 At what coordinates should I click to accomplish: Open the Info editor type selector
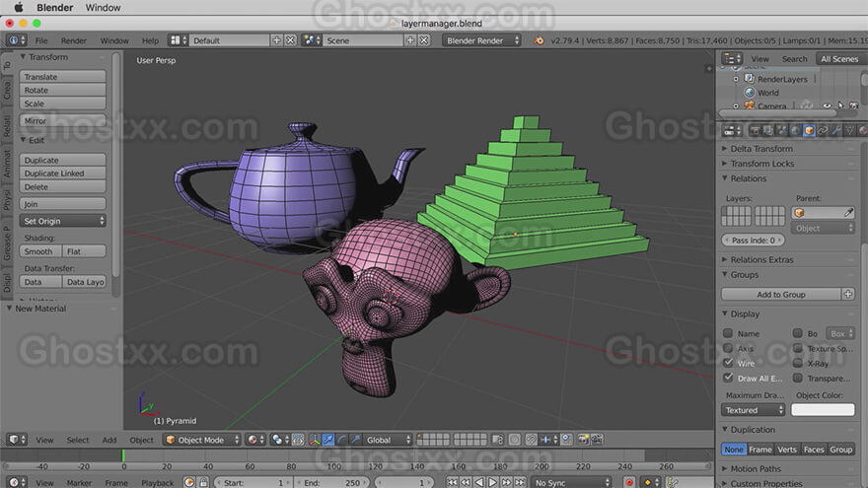point(16,40)
